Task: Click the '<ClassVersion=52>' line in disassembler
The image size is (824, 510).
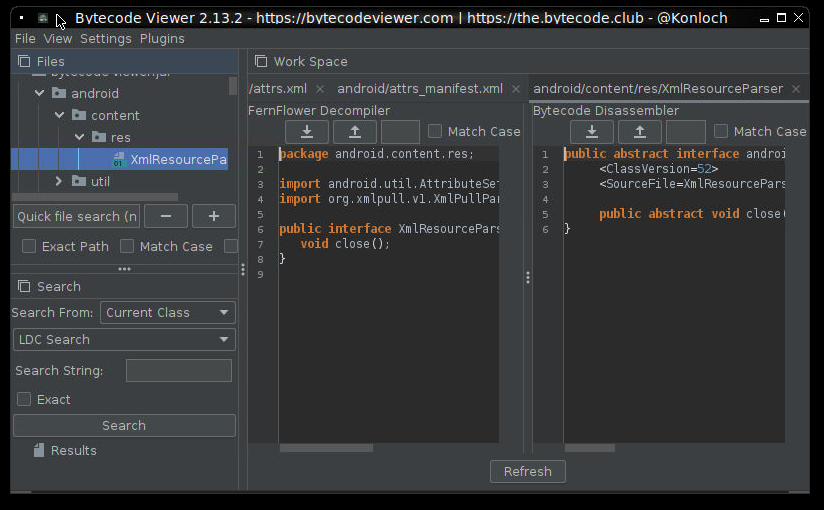Action: pos(658,169)
